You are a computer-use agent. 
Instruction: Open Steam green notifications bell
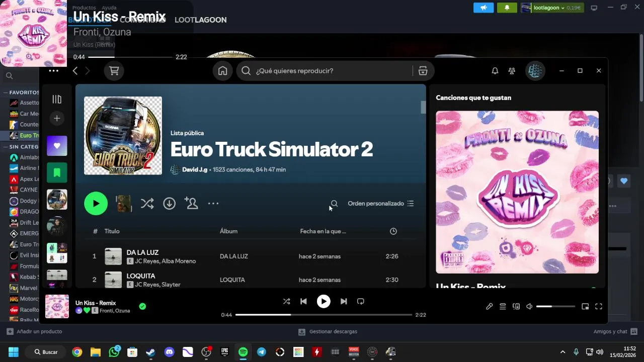[507, 8]
